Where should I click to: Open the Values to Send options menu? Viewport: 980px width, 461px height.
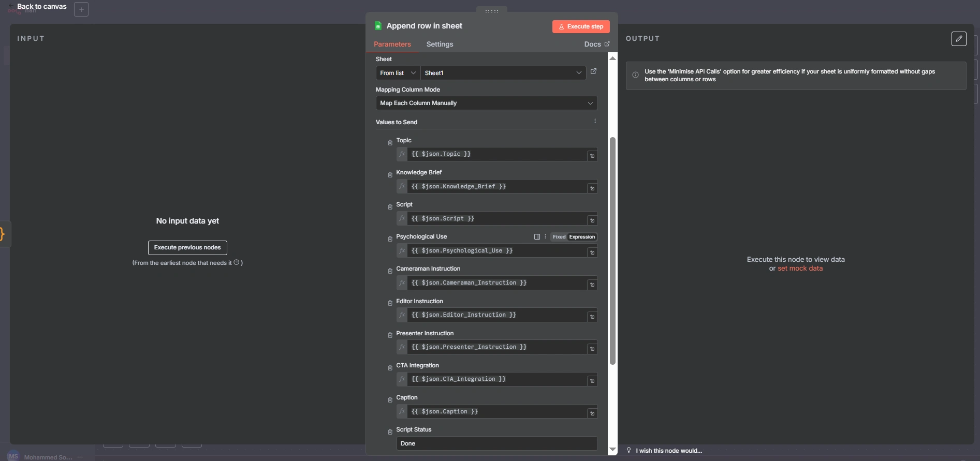[595, 121]
